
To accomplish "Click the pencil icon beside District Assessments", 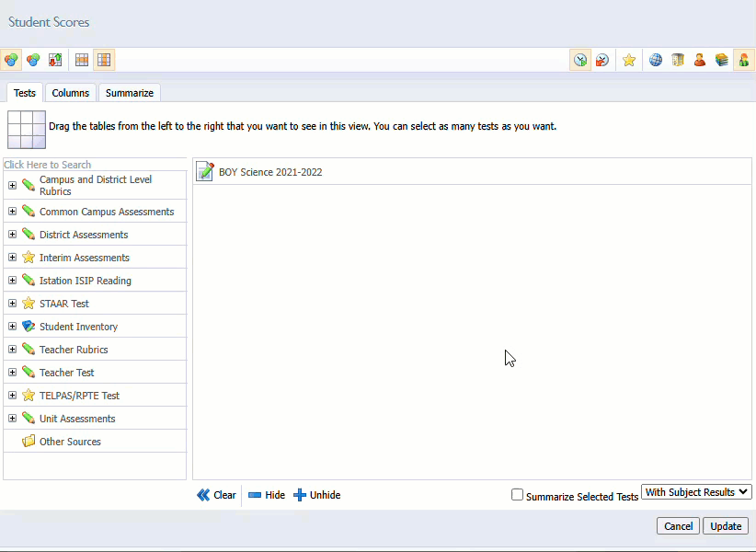I will point(29,235).
